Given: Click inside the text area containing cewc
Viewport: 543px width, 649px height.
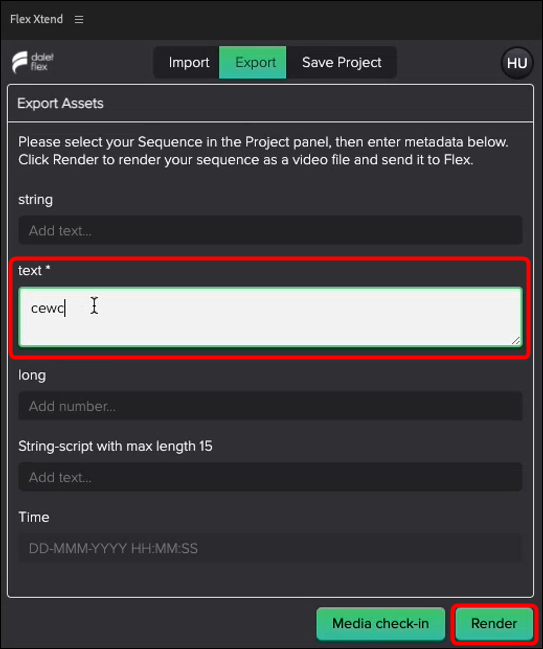Looking at the screenshot, I should click(270, 317).
